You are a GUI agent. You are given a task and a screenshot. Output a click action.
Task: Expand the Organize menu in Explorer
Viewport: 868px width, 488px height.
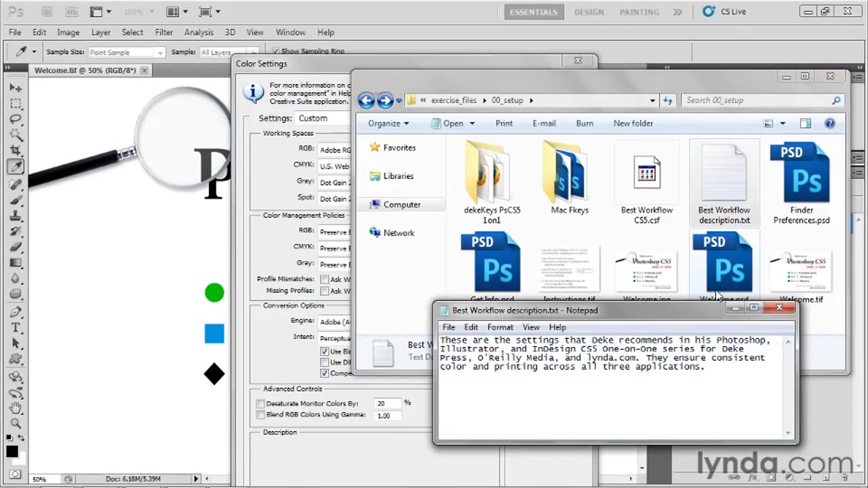(389, 123)
